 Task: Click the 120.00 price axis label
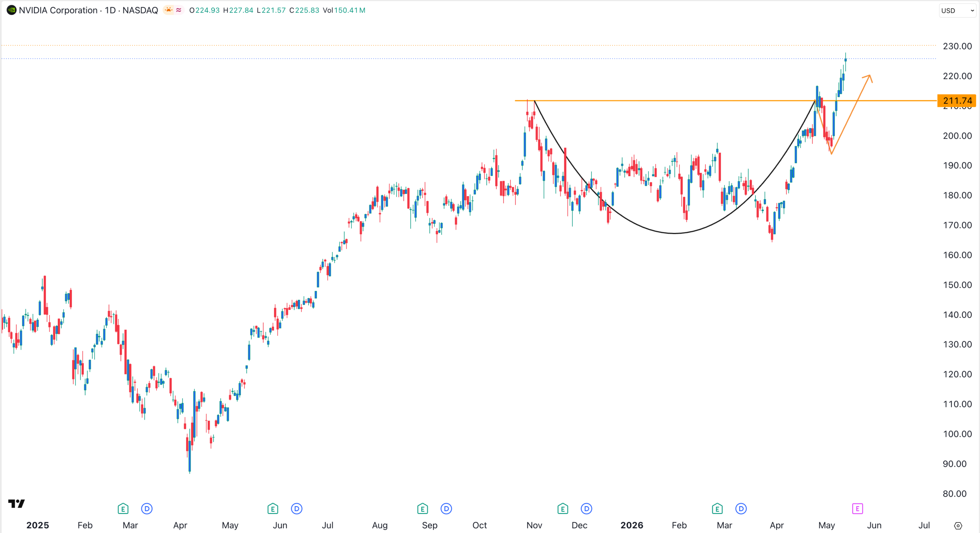957,374
